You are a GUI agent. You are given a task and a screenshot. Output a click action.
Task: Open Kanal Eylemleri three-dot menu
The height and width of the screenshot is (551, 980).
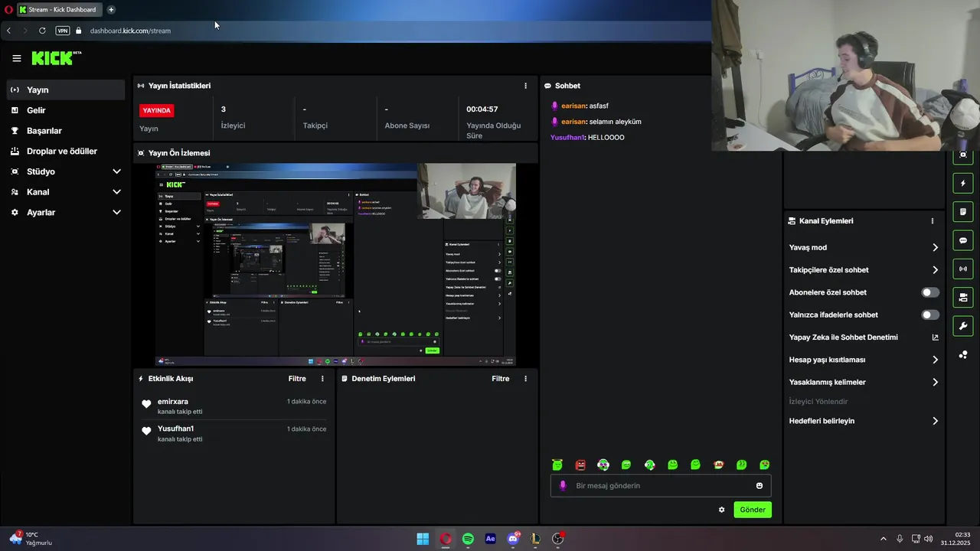932,221
